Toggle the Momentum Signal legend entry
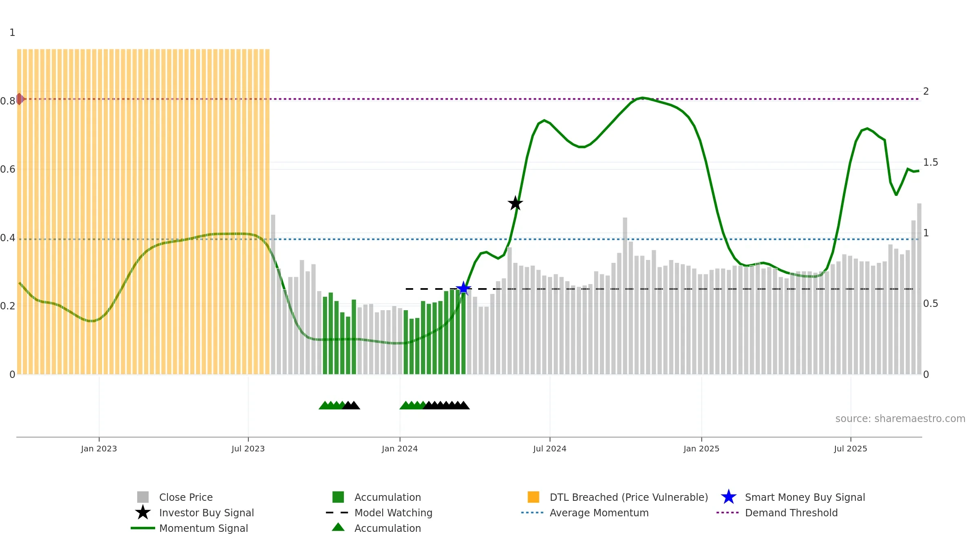Viewport: 980px width, 551px height. [189, 528]
